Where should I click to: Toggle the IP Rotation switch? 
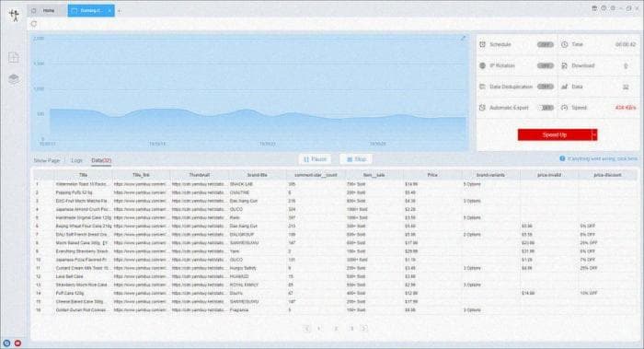pos(546,65)
